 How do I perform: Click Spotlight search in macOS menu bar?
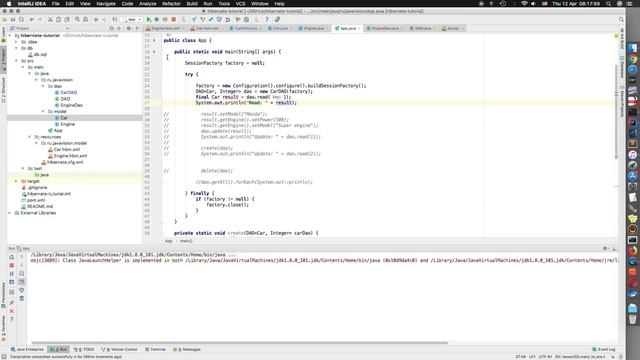(x=609, y=3)
